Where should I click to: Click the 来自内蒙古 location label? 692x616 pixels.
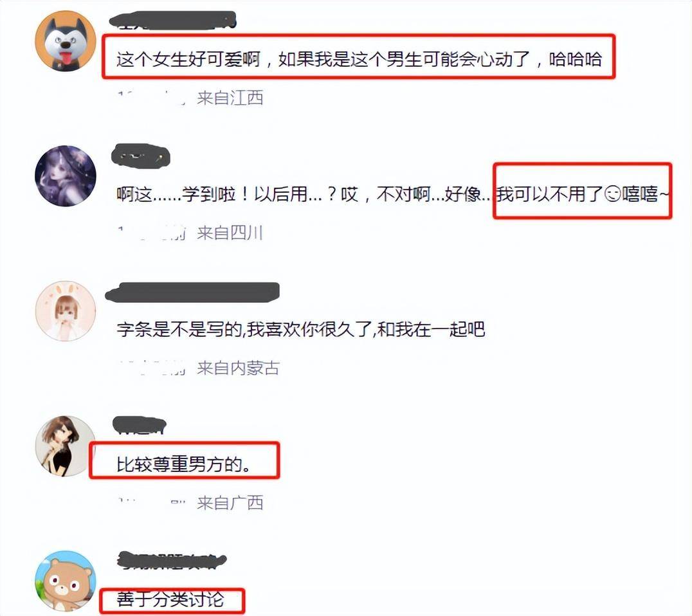(239, 368)
